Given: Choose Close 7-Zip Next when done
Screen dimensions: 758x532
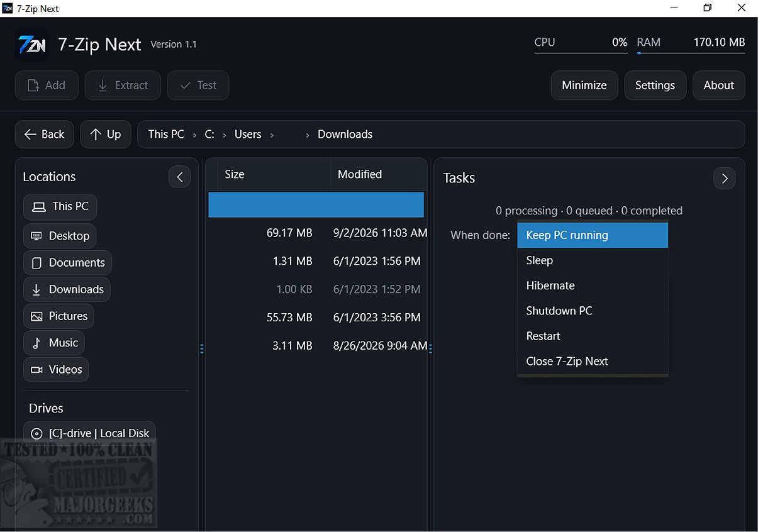Looking at the screenshot, I should pos(593,361).
